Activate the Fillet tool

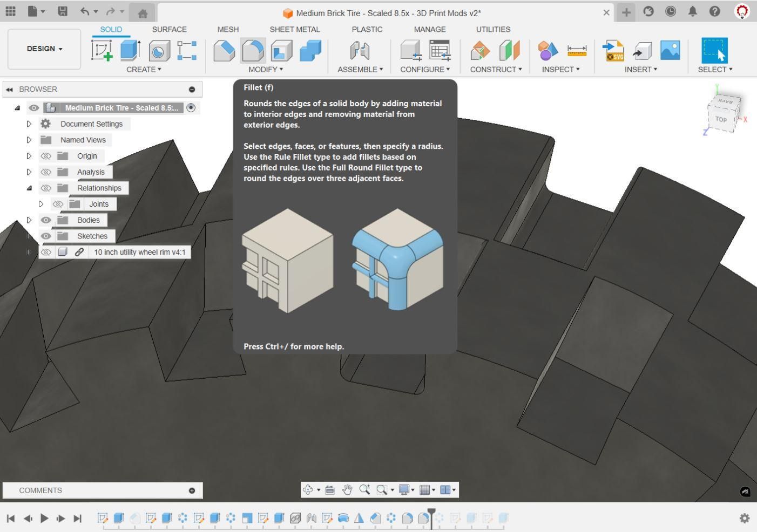click(253, 51)
